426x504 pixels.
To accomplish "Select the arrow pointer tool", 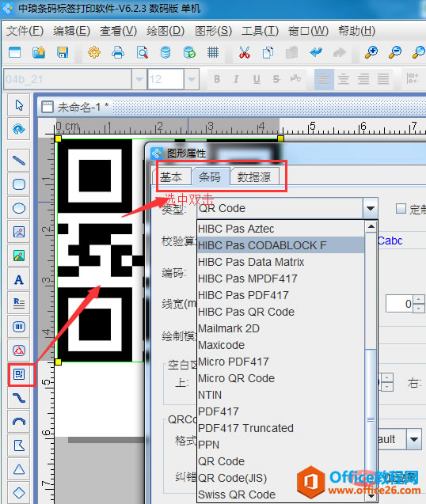I will (19, 105).
